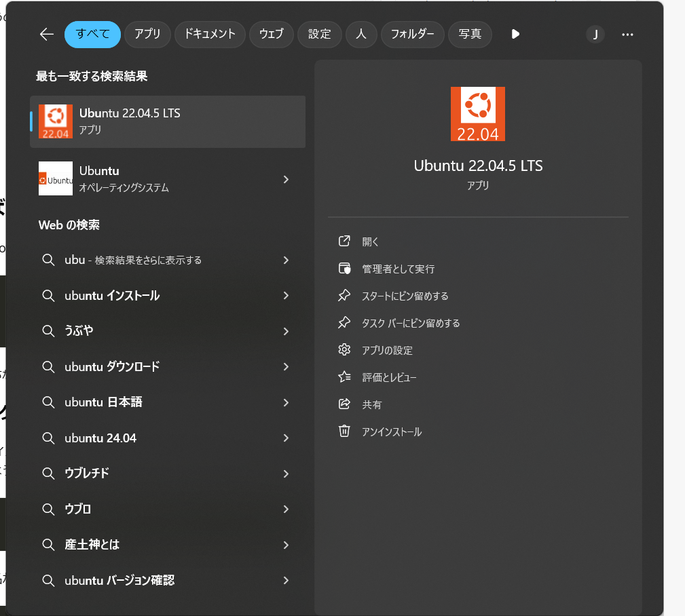Select ウブレチド web suggestion
The image size is (685, 616).
(168, 474)
